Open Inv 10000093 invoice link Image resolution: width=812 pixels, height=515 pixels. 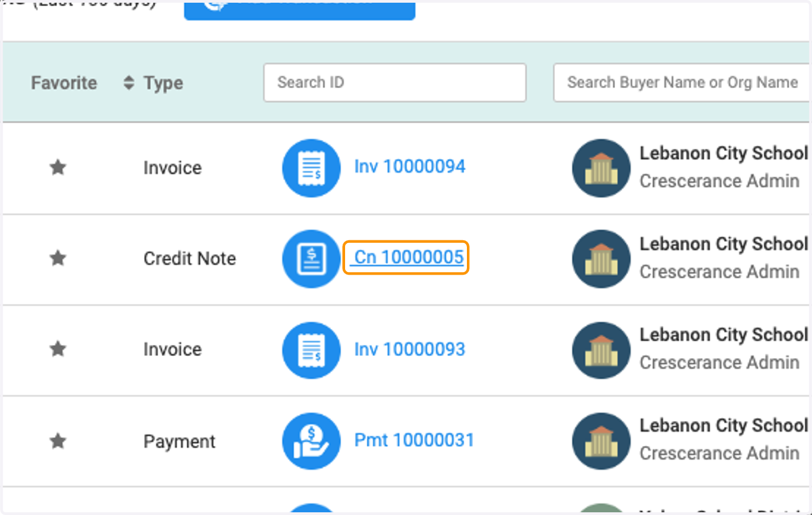[410, 349]
